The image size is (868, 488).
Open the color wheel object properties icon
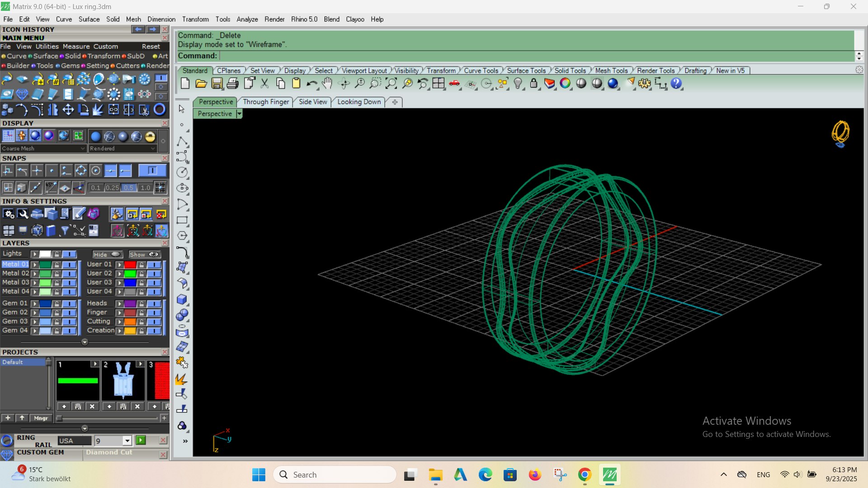[565, 84]
